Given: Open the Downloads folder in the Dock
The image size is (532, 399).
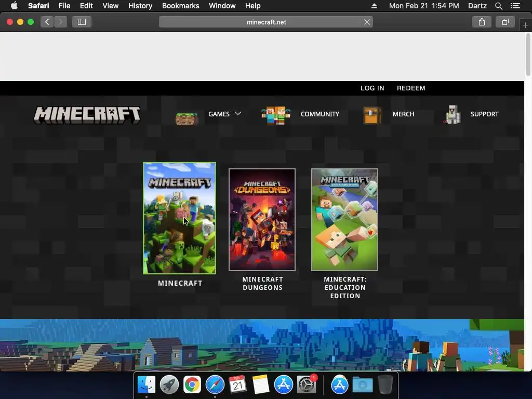Looking at the screenshot, I should tap(362, 385).
